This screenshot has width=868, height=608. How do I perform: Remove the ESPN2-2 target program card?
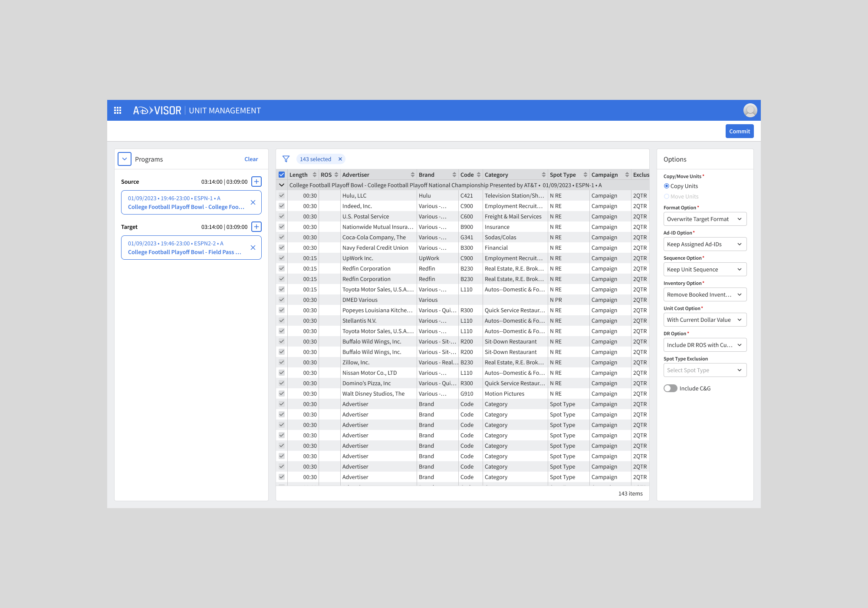(x=253, y=248)
